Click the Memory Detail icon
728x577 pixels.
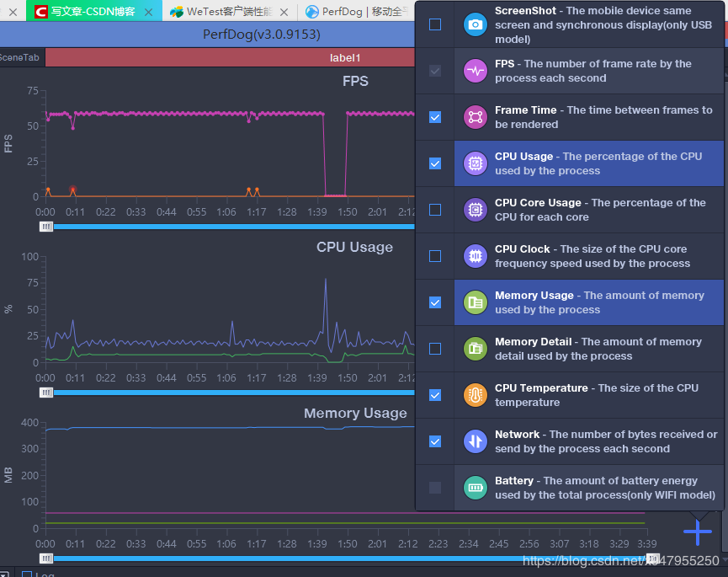(476, 349)
